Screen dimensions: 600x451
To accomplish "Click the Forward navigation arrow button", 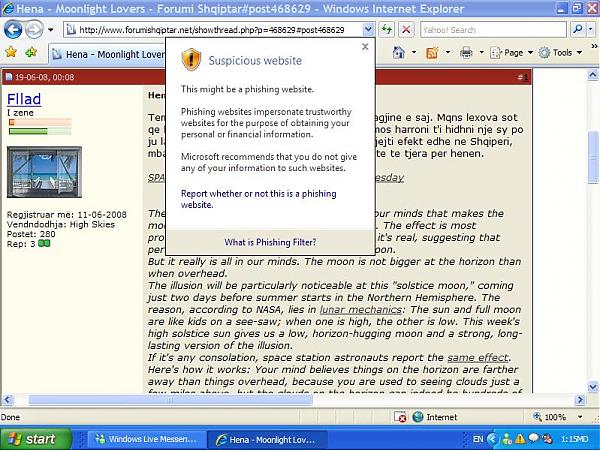I will coord(34,29).
